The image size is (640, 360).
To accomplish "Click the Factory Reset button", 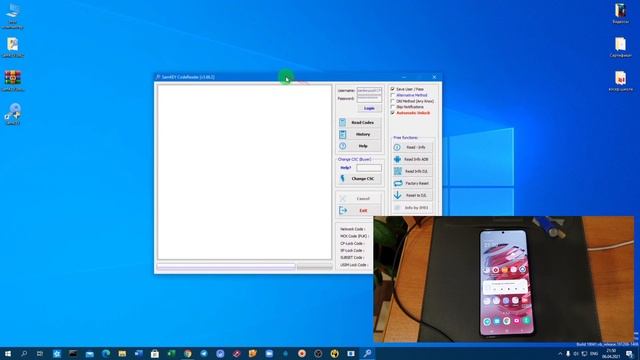I will (x=412, y=184).
